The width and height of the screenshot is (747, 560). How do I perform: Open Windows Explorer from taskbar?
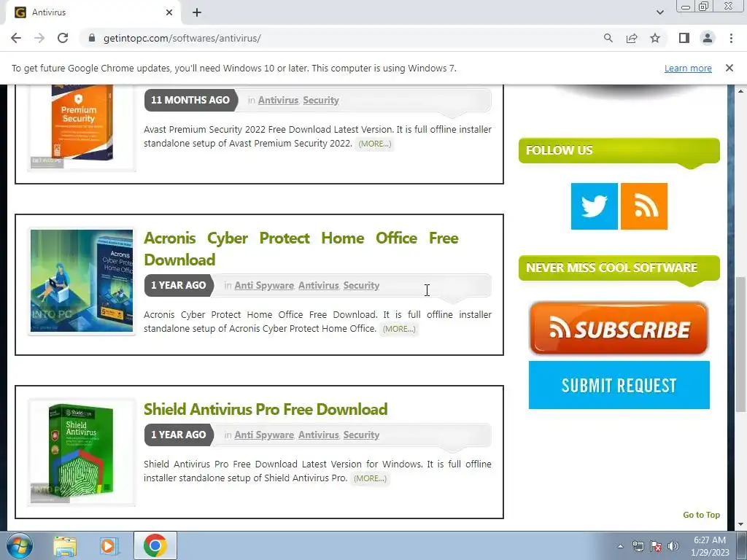(65, 546)
